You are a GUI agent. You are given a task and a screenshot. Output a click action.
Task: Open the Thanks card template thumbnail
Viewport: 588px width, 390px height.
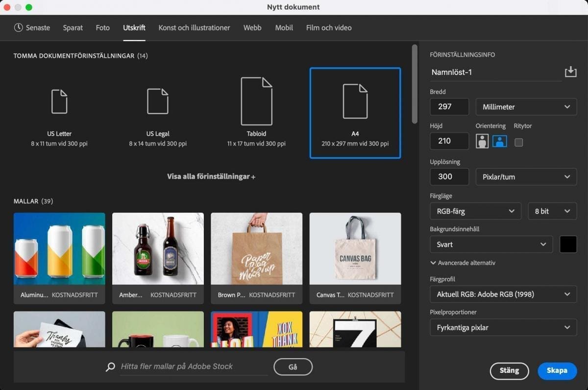coord(59,329)
